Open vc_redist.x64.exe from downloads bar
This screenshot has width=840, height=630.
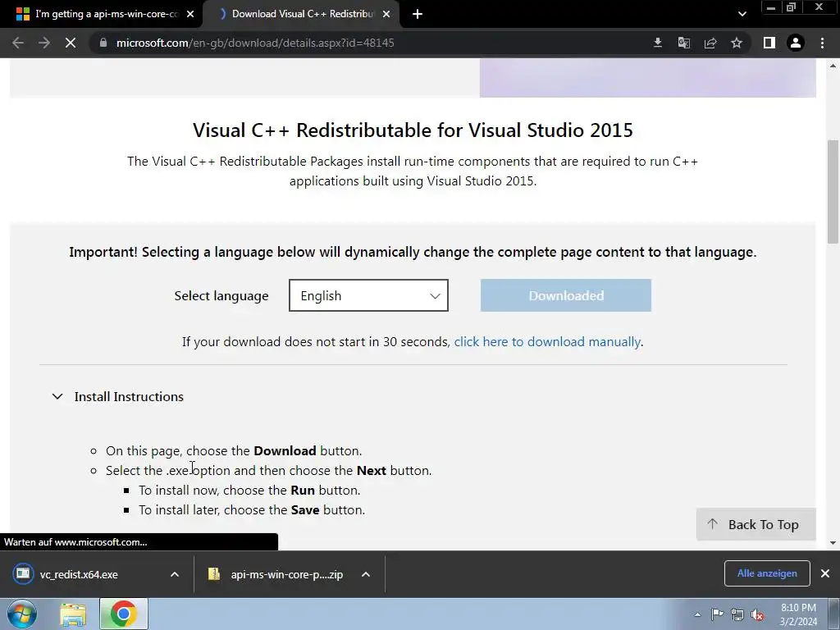point(79,574)
